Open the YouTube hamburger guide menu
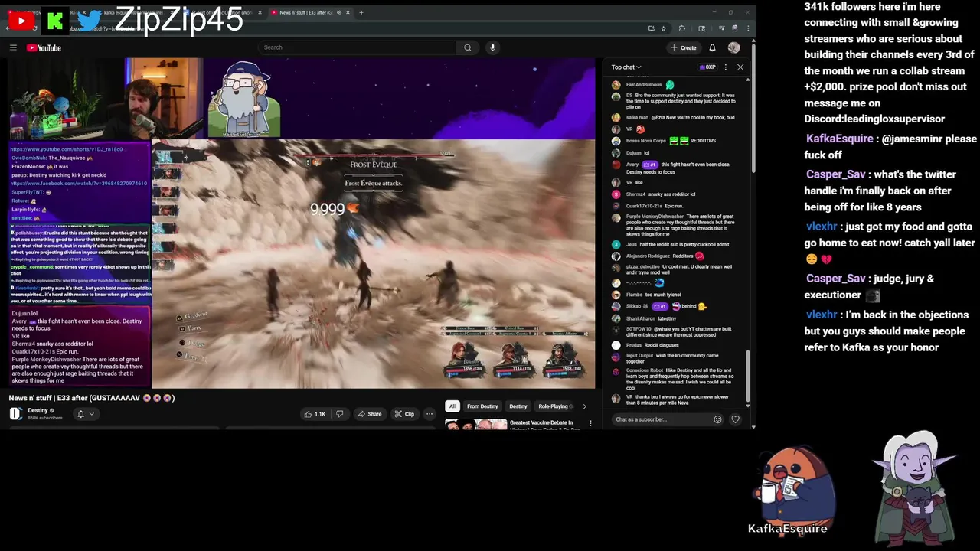Screen dimensions: 980x551 [x=13, y=47]
